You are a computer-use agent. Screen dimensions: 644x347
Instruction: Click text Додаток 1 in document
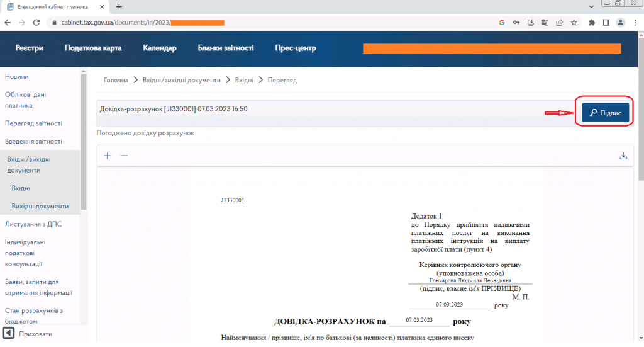pyautogui.click(x=426, y=216)
